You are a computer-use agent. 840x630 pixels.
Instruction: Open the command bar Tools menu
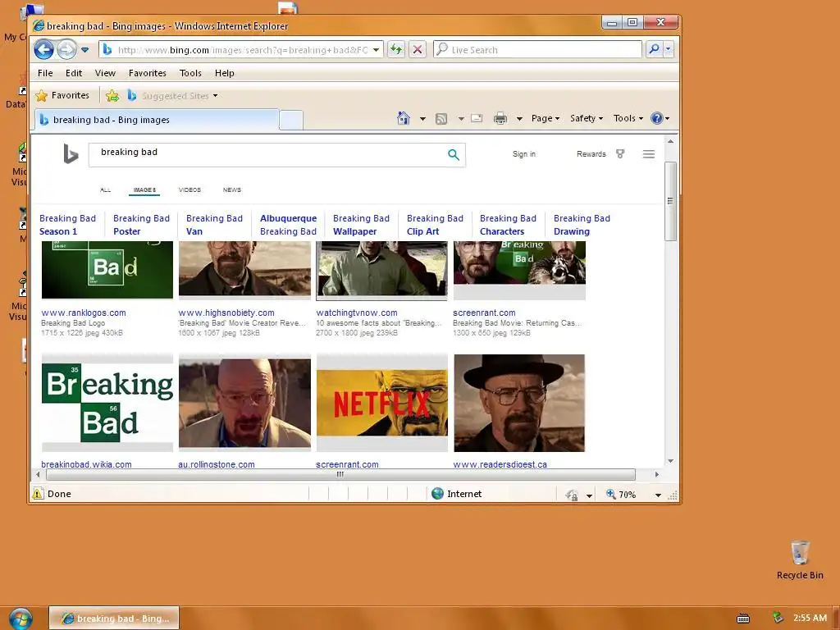click(628, 118)
